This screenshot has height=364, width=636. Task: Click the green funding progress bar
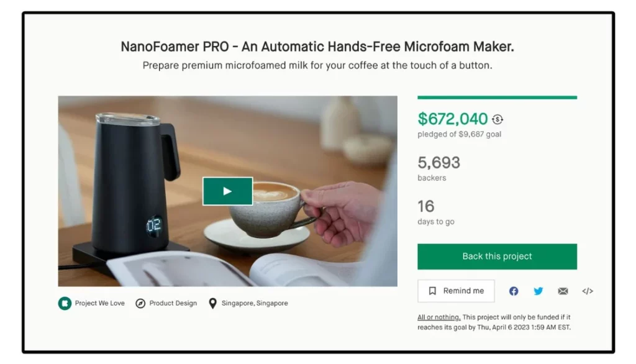tap(497, 98)
